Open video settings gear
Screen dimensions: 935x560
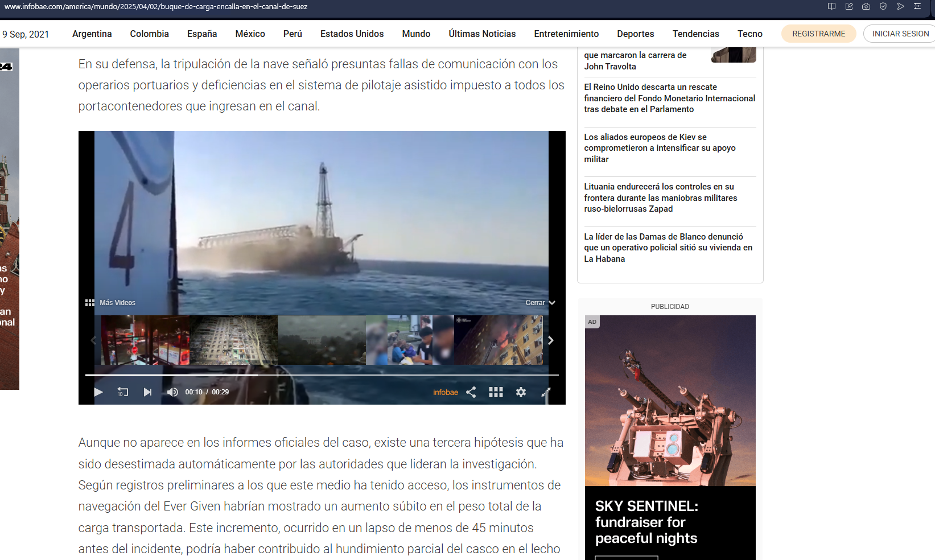521,392
